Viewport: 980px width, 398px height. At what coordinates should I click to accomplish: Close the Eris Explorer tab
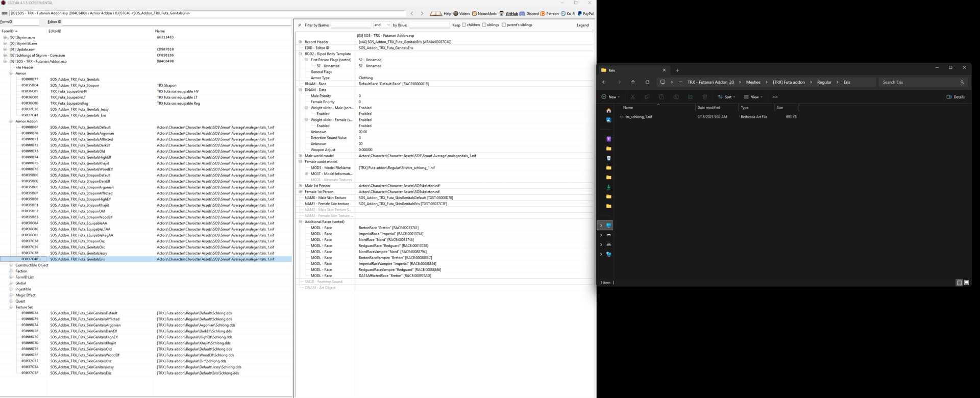point(664,70)
